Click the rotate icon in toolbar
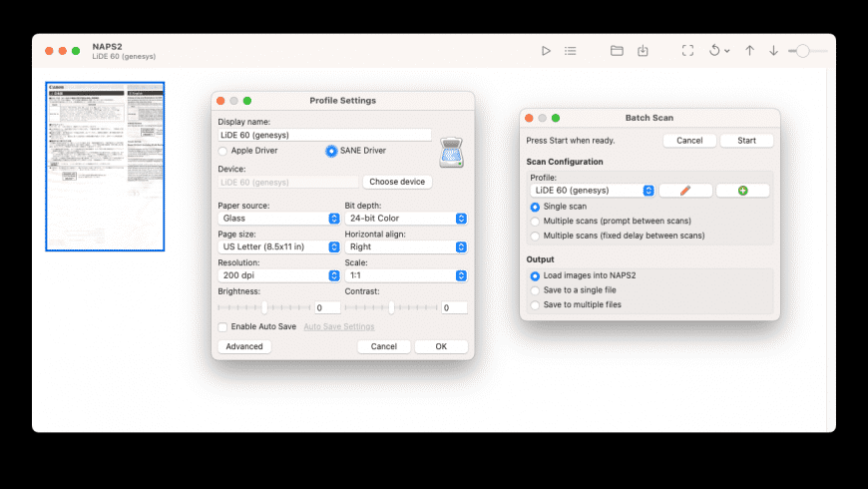Screen dimensions: 868x489 [714, 50]
